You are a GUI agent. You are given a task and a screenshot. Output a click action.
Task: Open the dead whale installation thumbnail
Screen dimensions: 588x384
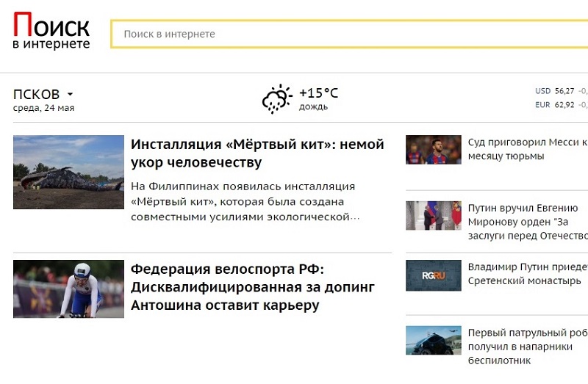tap(68, 172)
